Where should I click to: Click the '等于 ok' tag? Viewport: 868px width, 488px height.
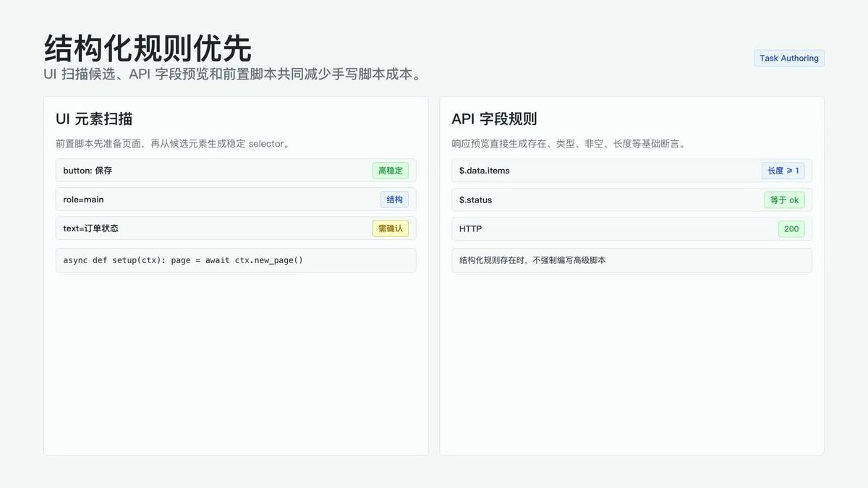tap(784, 200)
